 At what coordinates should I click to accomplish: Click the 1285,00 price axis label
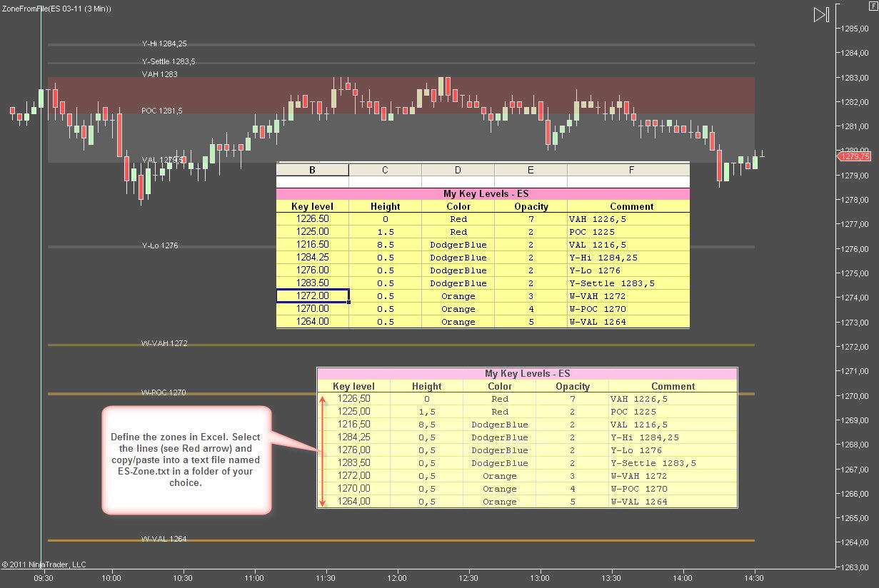[855, 29]
